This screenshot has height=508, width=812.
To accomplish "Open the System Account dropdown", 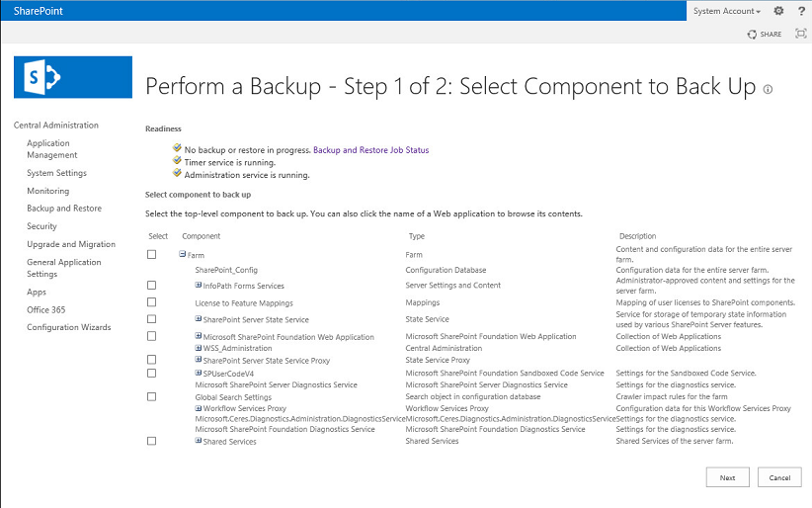I will [726, 11].
